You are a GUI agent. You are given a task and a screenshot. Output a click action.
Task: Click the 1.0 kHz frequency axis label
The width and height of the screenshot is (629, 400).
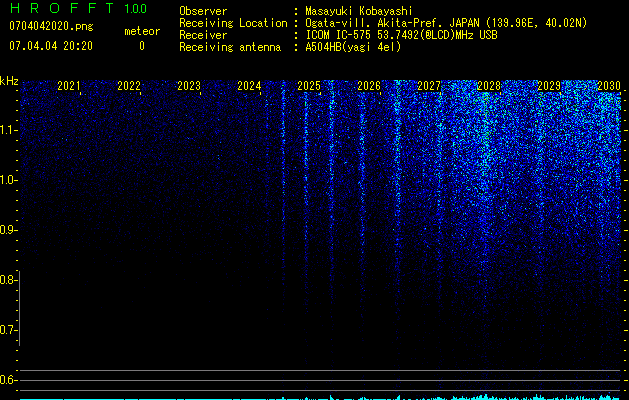pos(8,180)
